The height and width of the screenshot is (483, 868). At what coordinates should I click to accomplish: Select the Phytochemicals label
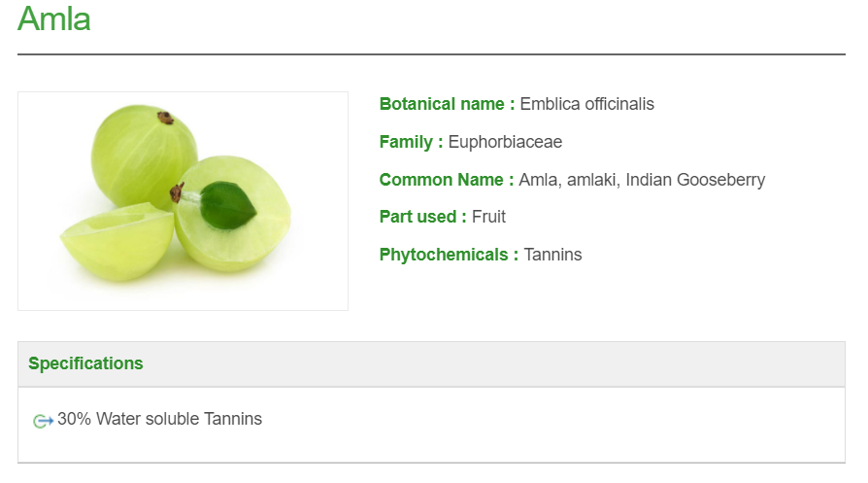449,255
